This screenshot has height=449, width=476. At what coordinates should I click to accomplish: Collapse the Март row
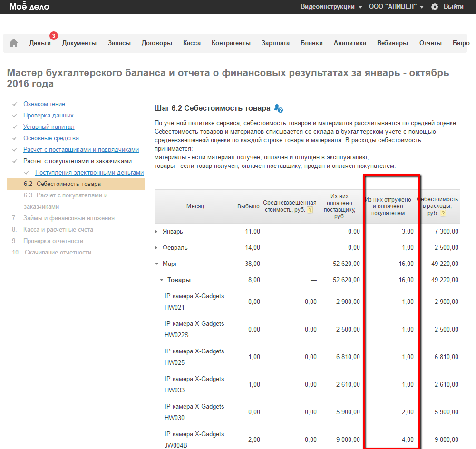point(157,264)
